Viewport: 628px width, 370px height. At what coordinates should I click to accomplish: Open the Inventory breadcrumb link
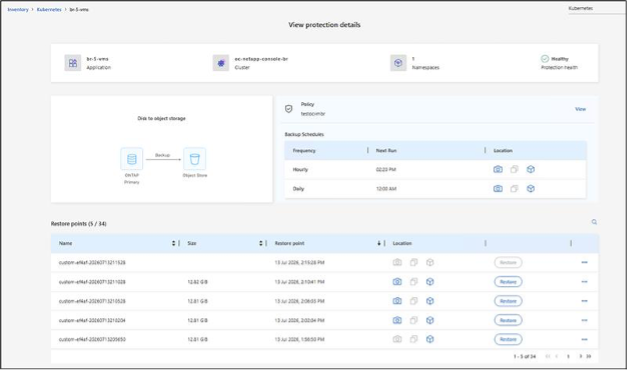tap(18, 10)
